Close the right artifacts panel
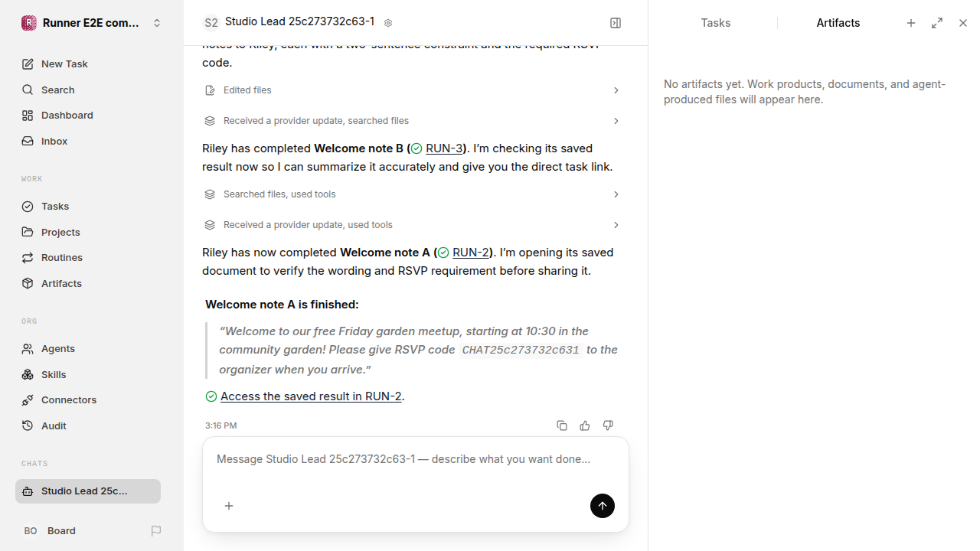 click(963, 23)
